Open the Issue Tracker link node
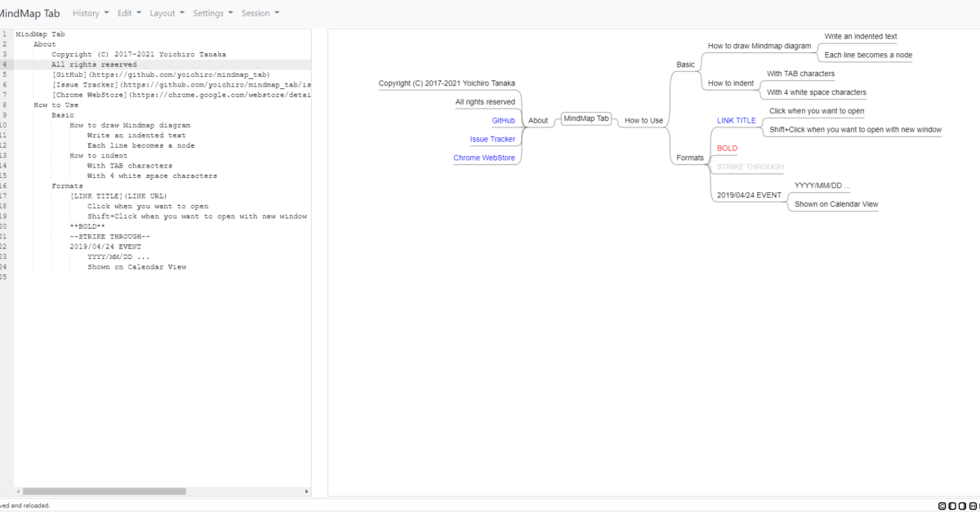980x513 pixels. [x=492, y=139]
